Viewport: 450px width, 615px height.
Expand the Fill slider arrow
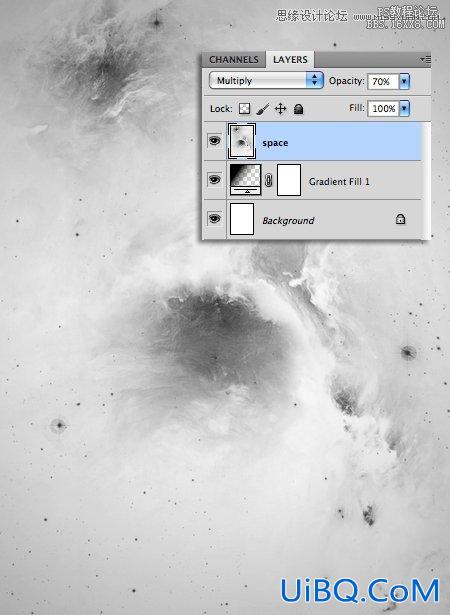404,108
